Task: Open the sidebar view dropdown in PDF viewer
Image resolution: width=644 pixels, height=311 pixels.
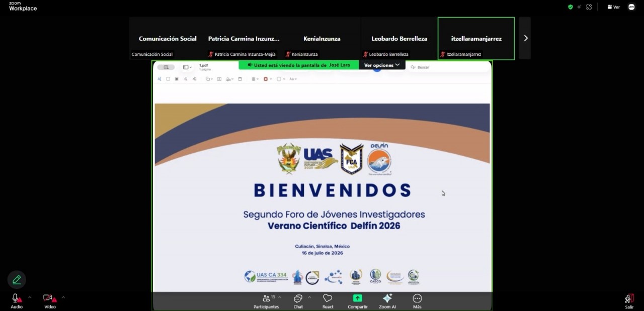Action: pyautogui.click(x=187, y=67)
